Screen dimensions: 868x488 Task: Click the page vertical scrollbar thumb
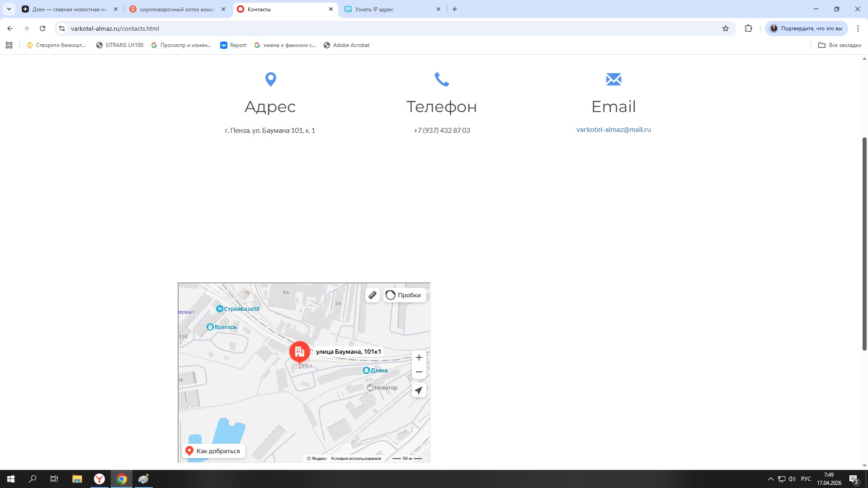click(x=864, y=244)
